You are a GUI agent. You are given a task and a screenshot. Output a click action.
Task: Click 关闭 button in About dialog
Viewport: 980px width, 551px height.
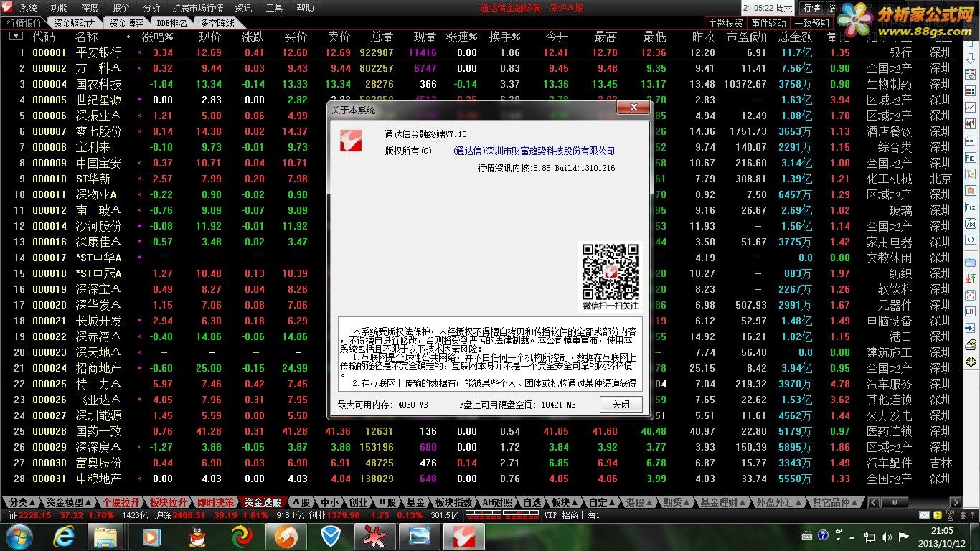[x=621, y=404]
